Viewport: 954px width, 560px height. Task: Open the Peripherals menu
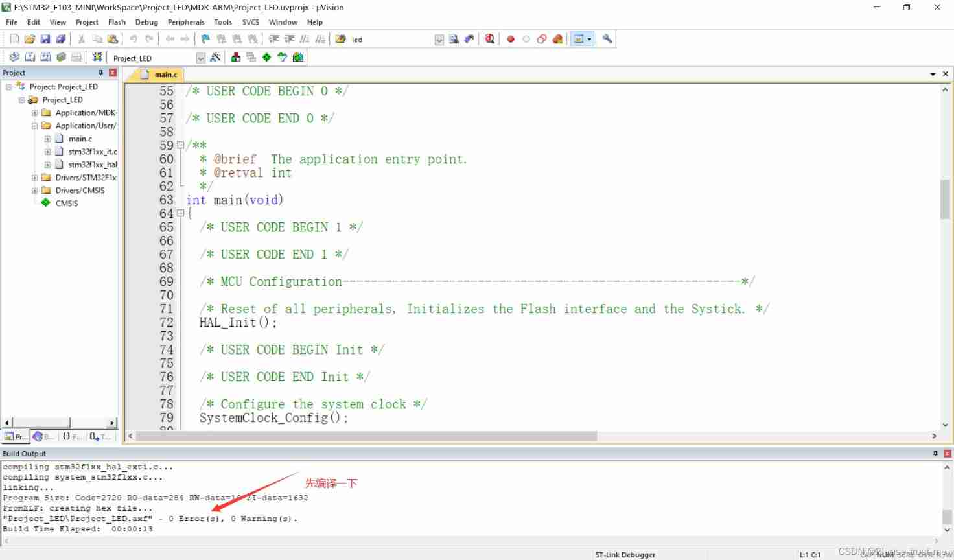click(x=186, y=22)
